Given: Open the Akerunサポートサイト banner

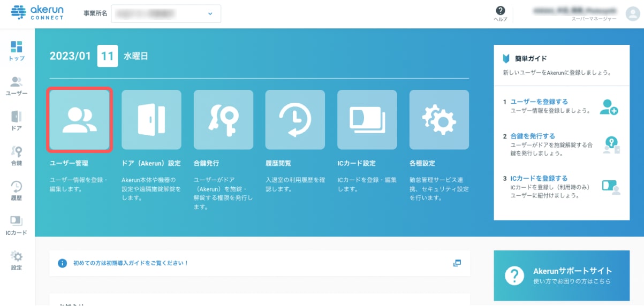Looking at the screenshot, I should (562, 276).
